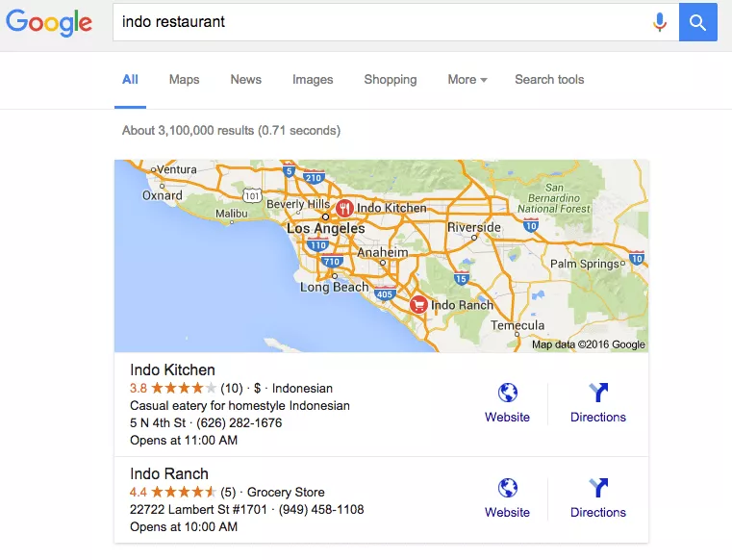The image size is (732, 560).
Task: Get directions to Indo Kitchen arrow icon
Action: [597, 393]
